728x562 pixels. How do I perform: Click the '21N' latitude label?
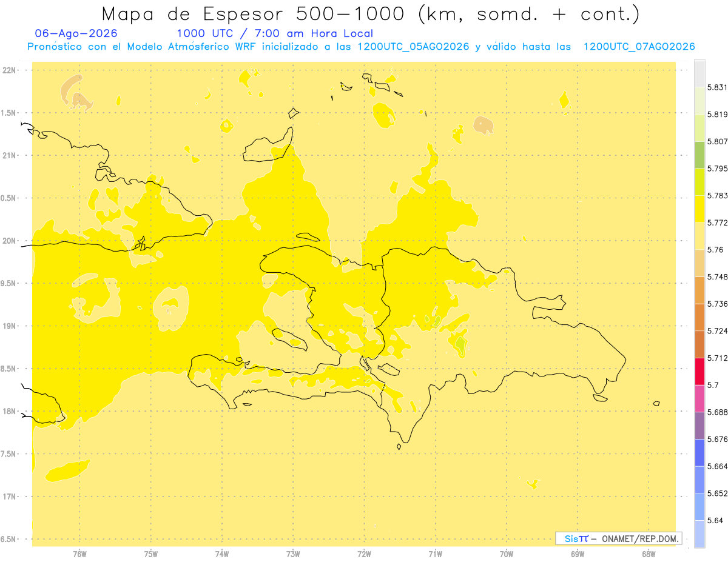10,155
